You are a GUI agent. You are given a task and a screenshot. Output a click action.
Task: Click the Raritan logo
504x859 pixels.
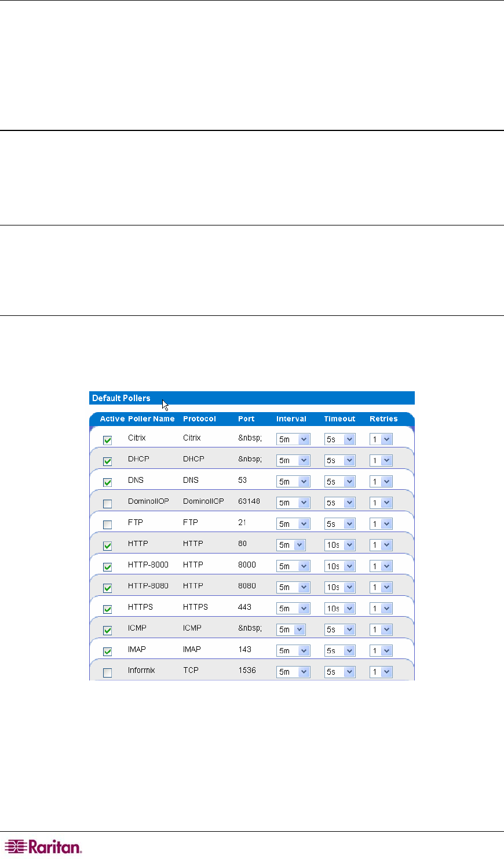[x=44, y=846]
